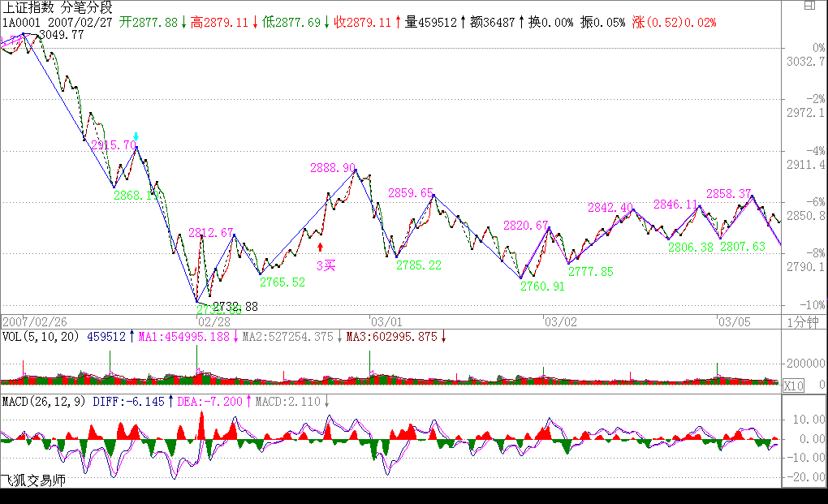Image resolution: width=828 pixels, height=504 pixels.
Task: Click the 1A0001 stock code text
Action: point(21,22)
